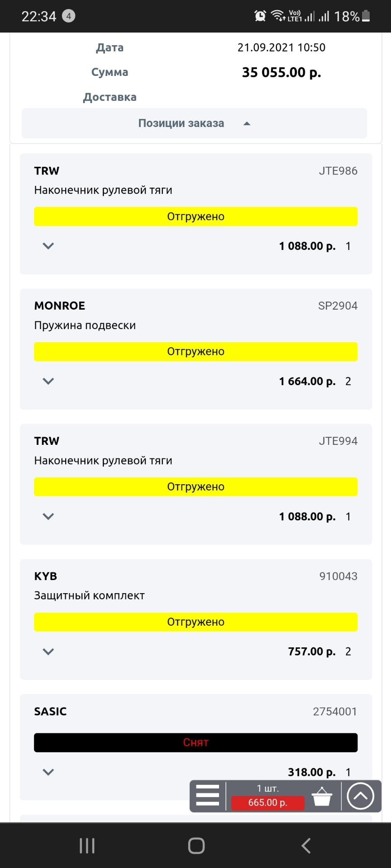Tap the red 665.00 р. cart total

pos(267,802)
